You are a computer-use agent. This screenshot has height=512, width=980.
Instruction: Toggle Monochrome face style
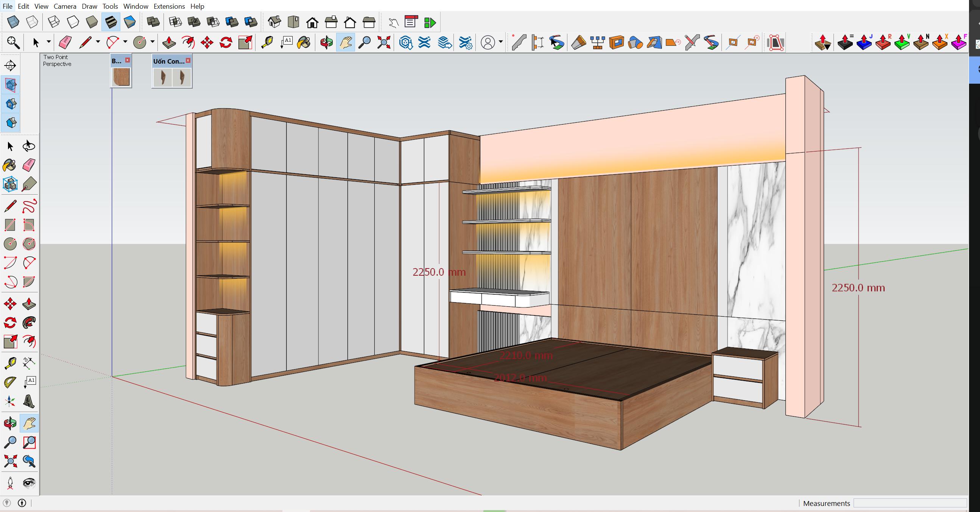tap(130, 22)
